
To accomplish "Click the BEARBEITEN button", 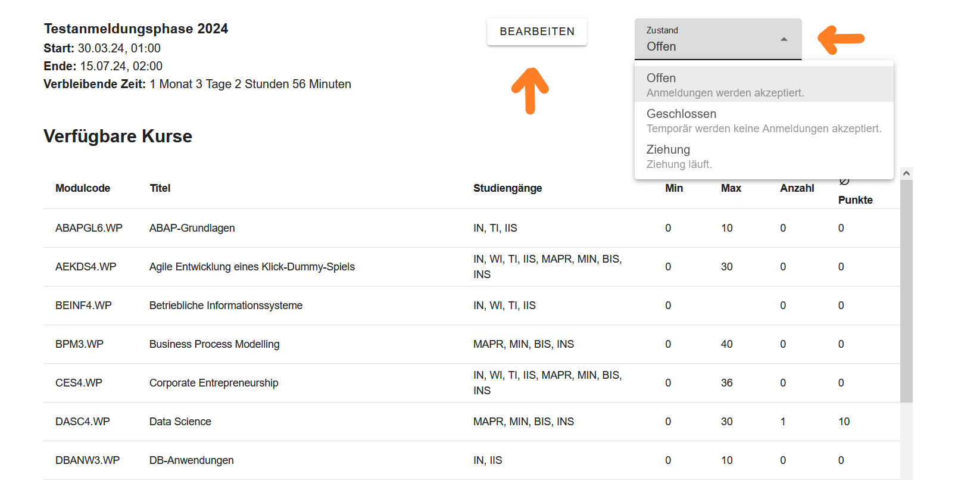I will (x=536, y=32).
